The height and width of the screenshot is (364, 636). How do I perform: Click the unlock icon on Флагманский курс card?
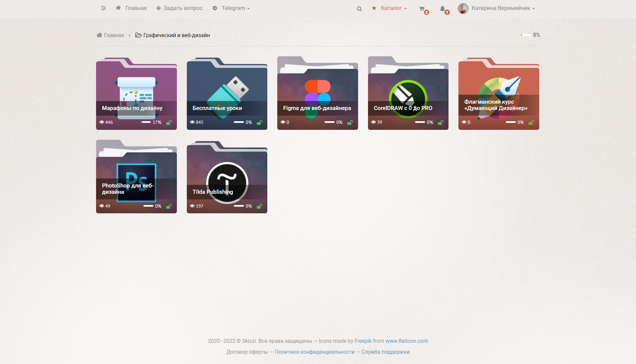pyautogui.click(x=531, y=122)
